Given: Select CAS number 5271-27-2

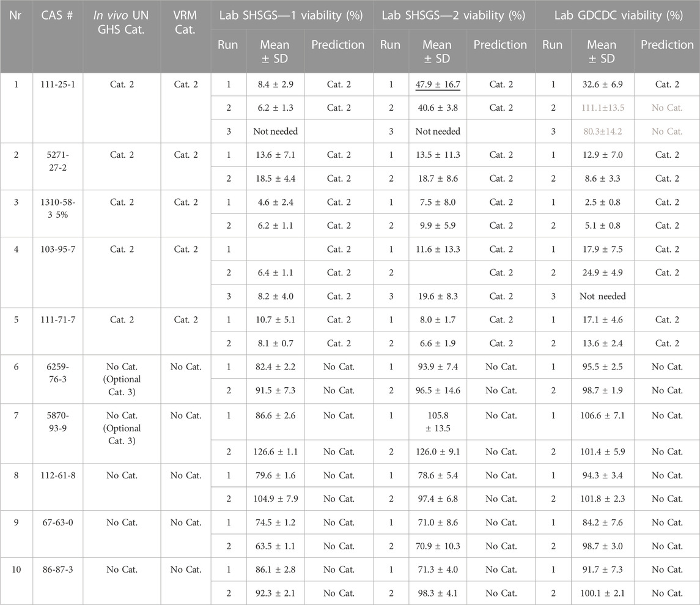Looking at the screenshot, I should tap(57, 161).
